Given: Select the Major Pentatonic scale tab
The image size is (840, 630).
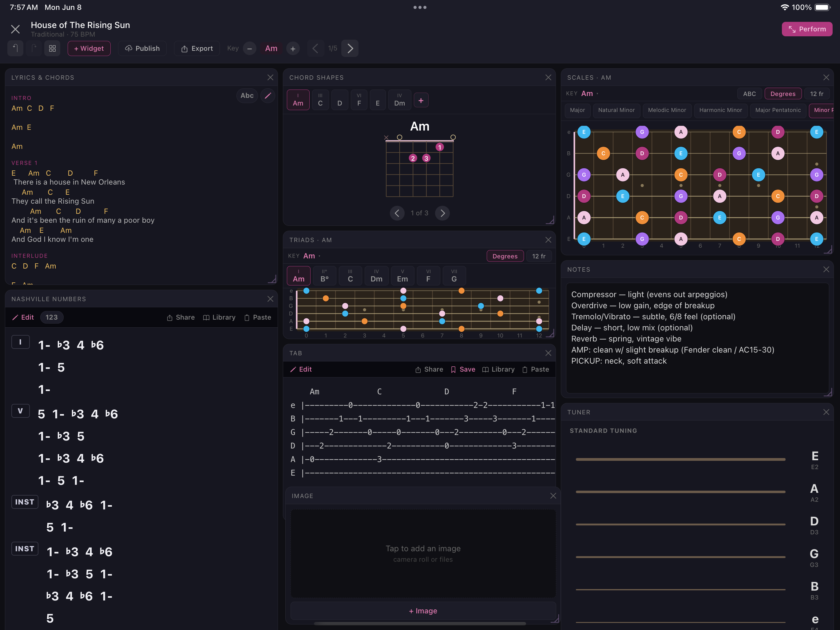Looking at the screenshot, I should pyautogui.click(x=778, y=110).
